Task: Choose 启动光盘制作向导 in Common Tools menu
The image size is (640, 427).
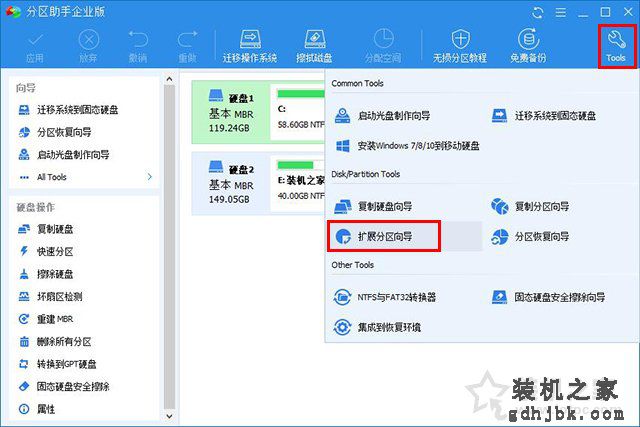Action: (382, 116)
